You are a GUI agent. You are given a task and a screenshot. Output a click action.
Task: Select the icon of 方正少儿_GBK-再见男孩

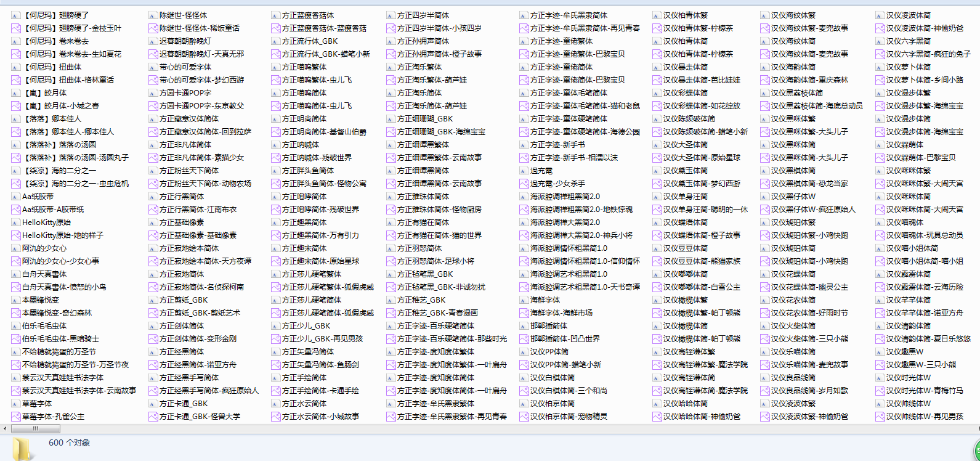pyautogui.click(x=276, y=339)
